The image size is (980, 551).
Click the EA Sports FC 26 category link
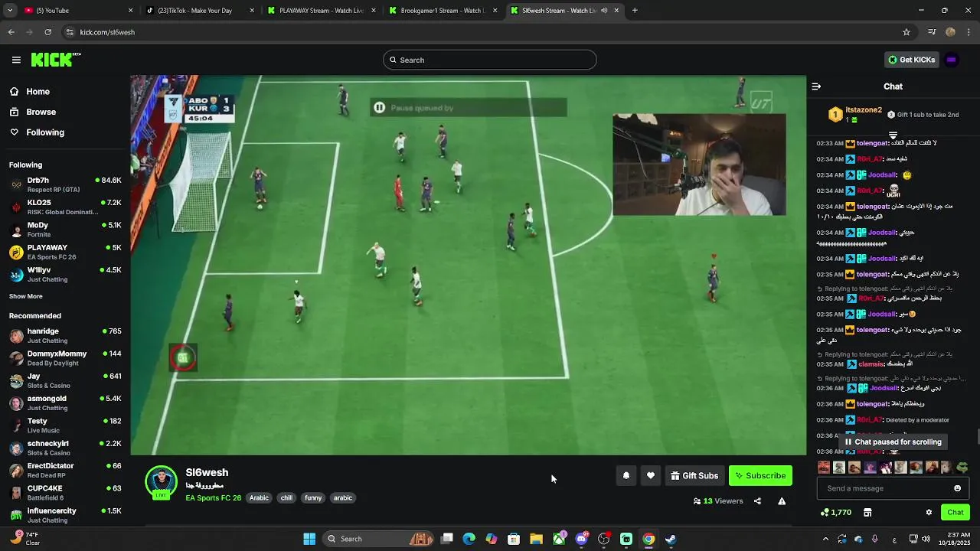coord(213,498)
